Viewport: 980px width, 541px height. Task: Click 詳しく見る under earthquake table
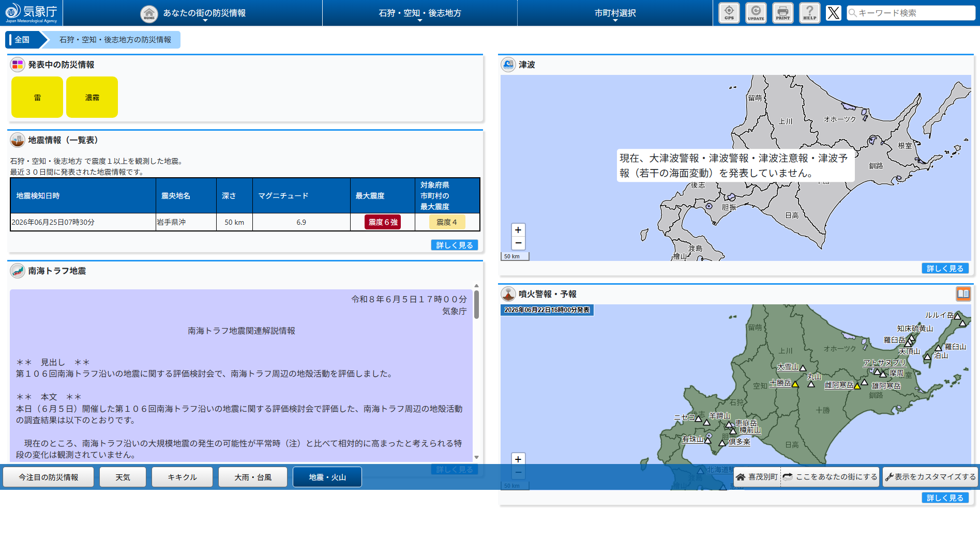(455, 245)
